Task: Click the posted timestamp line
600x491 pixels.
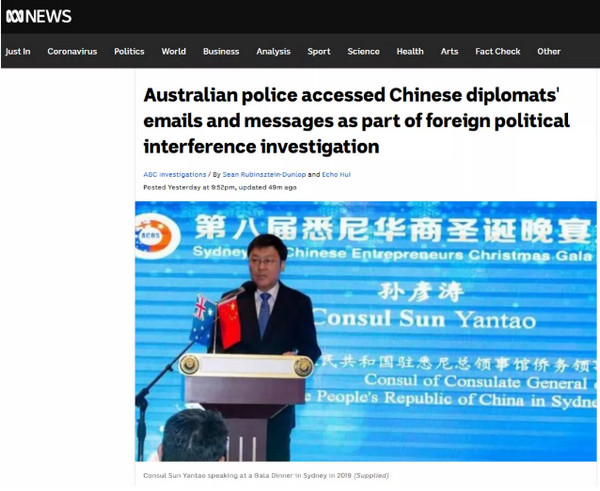Action: click(x=220, y=188)
